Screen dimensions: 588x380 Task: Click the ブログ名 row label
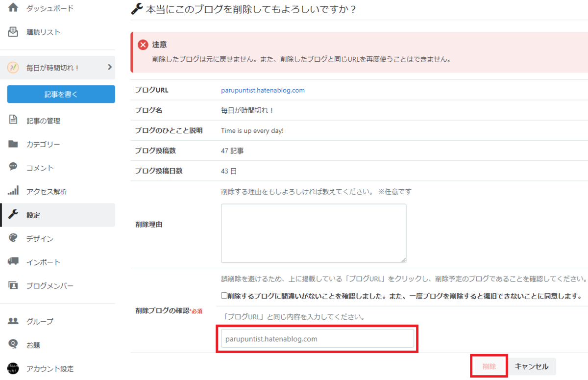[148, 110]
